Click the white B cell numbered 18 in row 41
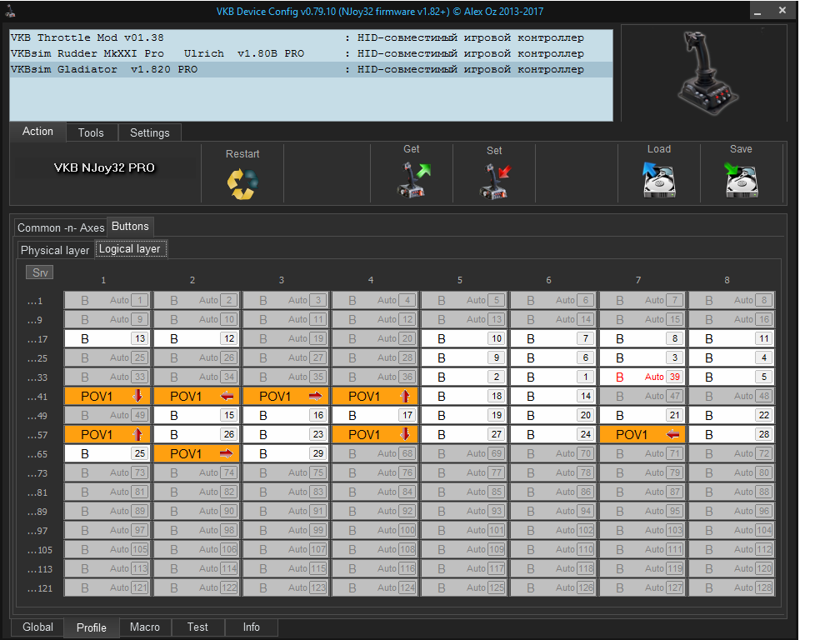The width and height of the screenshot is (840, 640). tap(464, 397)
